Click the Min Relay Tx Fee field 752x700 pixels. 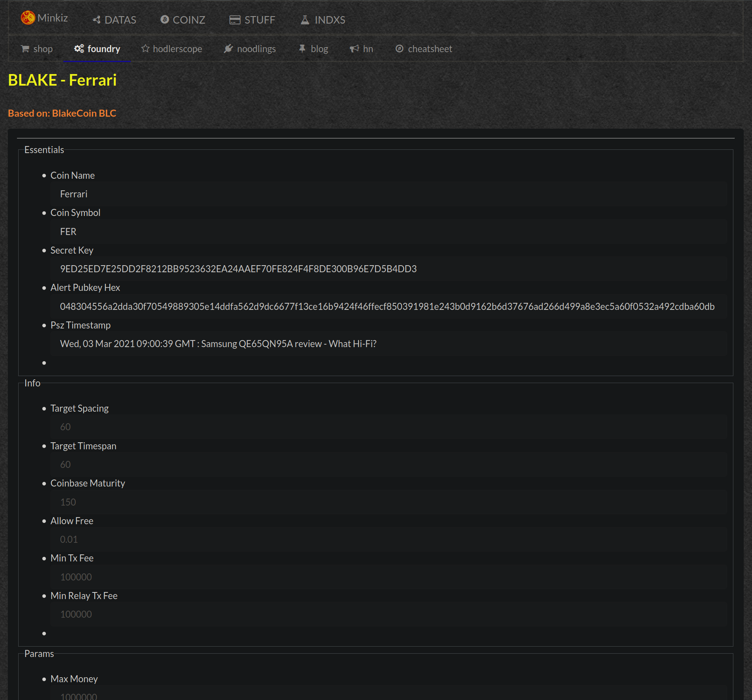pyautogui.click(x=388, y=614)
